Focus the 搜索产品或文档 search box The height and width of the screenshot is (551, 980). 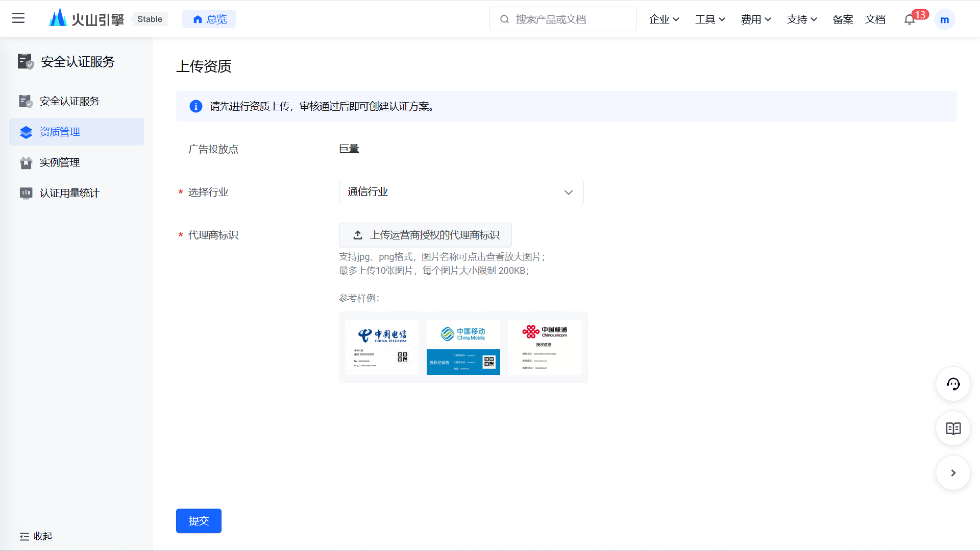coord(563,19)
